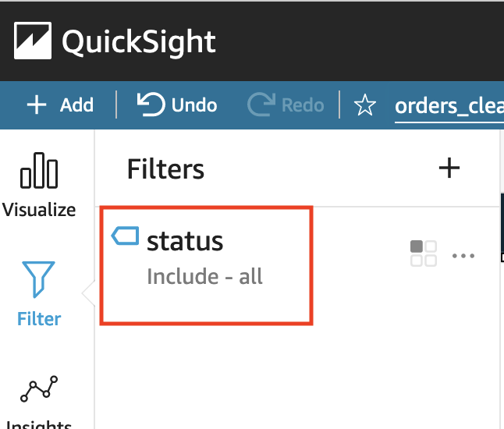Open the Visualize bar chart icon
This screenshot has height=429, width=504.
coord(39,170)
